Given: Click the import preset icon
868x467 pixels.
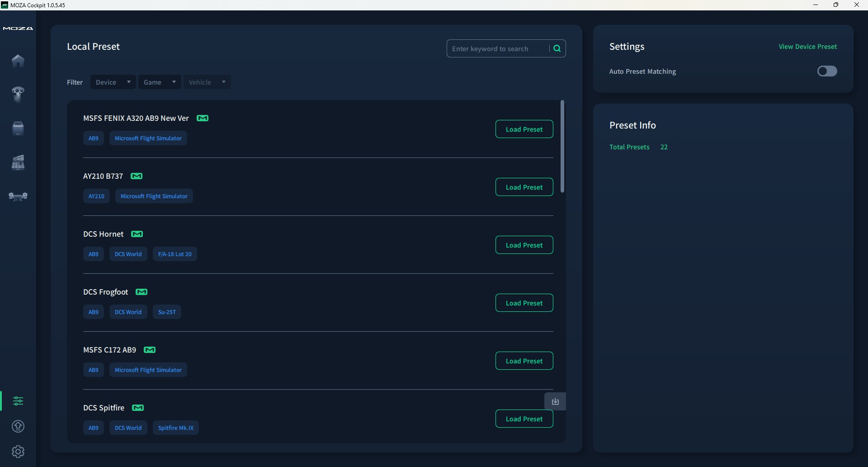Looking at the screenshot, I should coord(555,401).
